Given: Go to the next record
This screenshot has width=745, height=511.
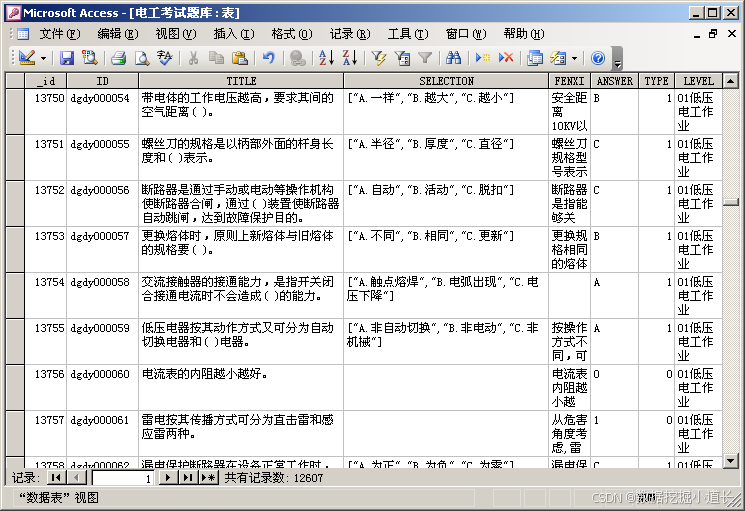Looking at the screenshot, I should click(x=168, y=477).
